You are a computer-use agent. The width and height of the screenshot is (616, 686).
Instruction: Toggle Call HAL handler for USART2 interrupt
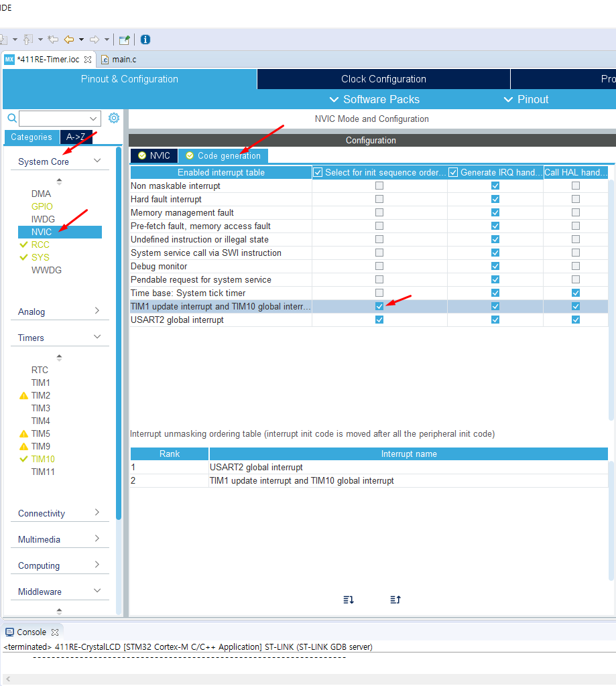[x=575, y=320]
